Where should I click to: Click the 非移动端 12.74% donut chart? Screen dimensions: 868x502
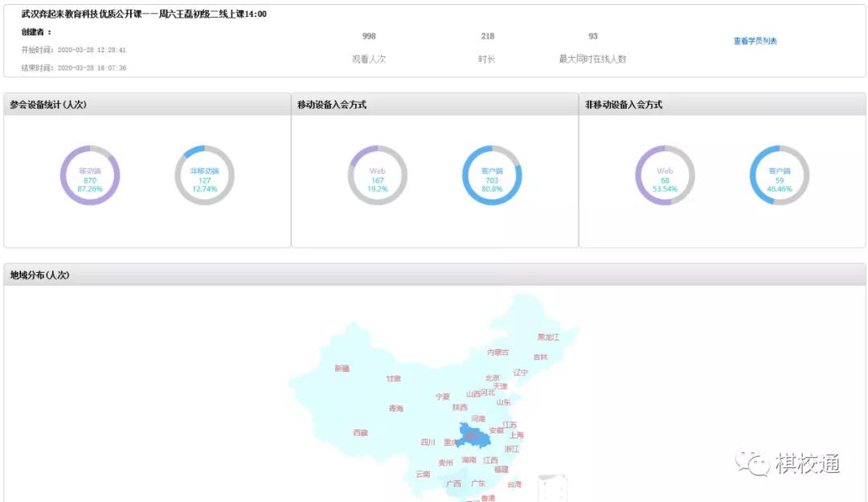[204, 176]
